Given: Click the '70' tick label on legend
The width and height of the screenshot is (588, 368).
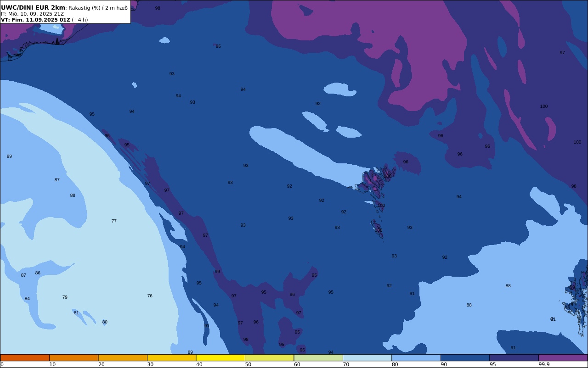Looking at the screenshot, I should pos(346,364).
